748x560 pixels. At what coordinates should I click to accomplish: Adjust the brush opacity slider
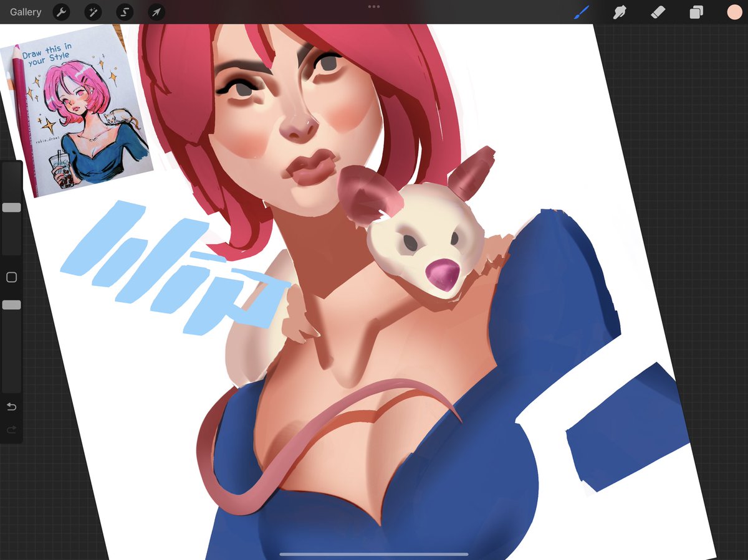click(11, 305)
